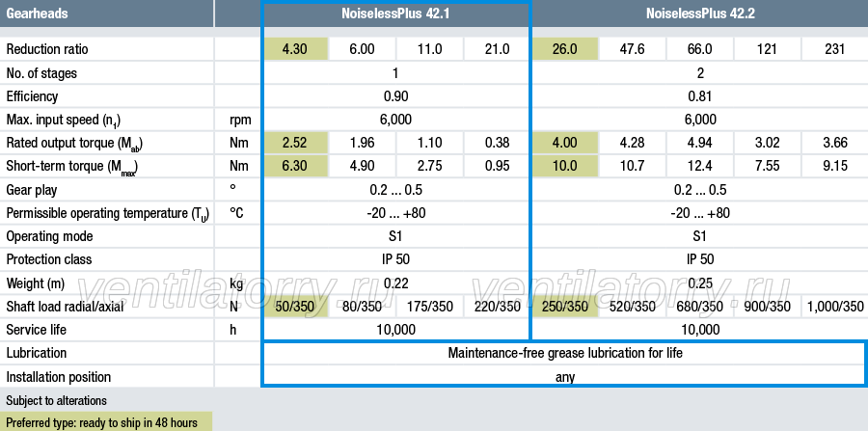The height and width of the screenshot is (431, 868).
Task: Click the Permissible operating temperature row label
Action: [x=108, y=213]
